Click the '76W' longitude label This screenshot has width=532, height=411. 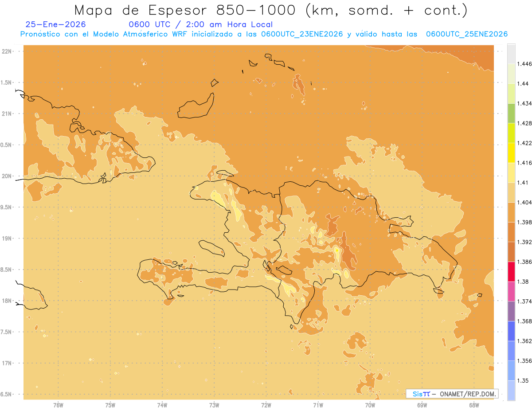click(x=58, y=405)
